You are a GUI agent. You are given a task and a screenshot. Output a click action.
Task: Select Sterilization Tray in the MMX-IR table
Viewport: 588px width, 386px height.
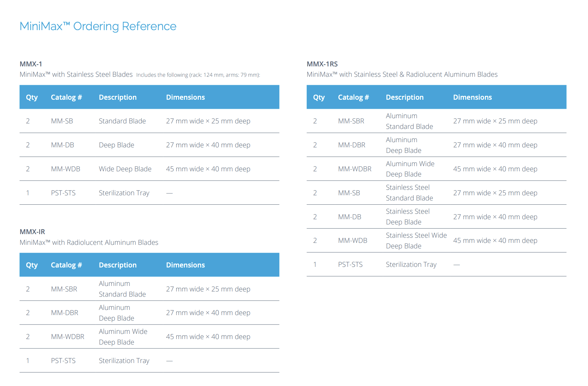(124, 361)
